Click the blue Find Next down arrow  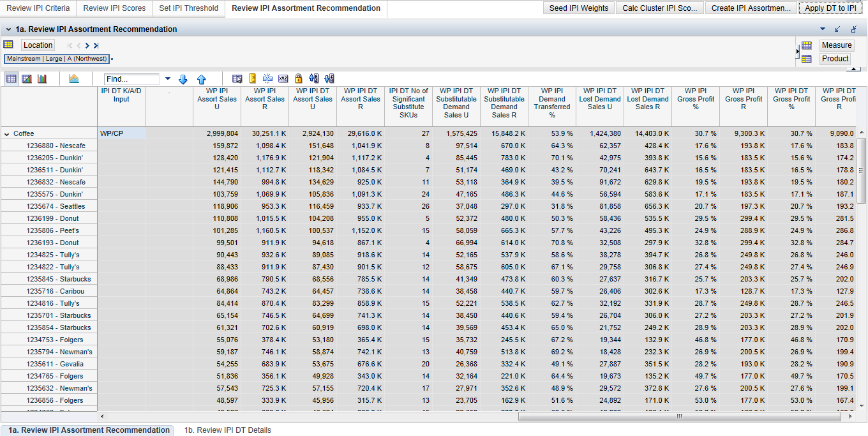click(183, 79)
